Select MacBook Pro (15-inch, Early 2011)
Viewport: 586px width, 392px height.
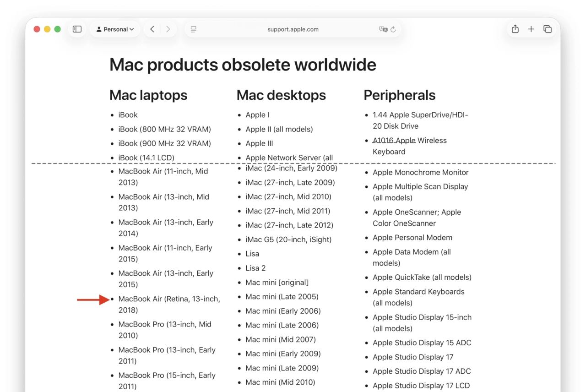pos(167,381)
